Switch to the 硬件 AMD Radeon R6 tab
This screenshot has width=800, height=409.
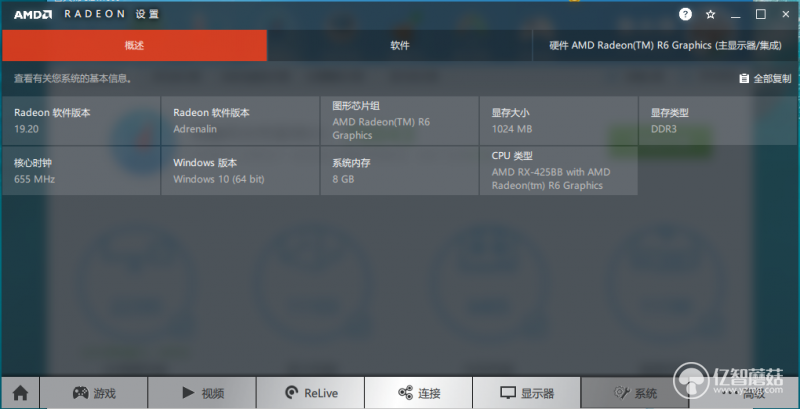point(665,45)
